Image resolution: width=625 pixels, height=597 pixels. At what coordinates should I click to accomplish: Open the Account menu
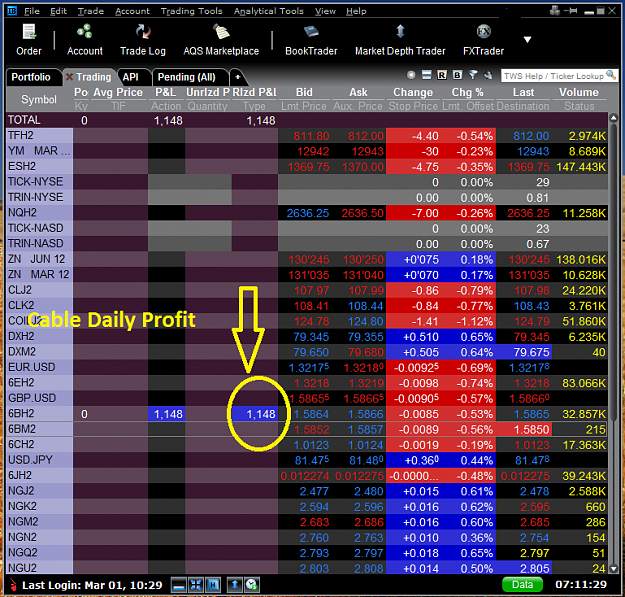tap(132, 11)
